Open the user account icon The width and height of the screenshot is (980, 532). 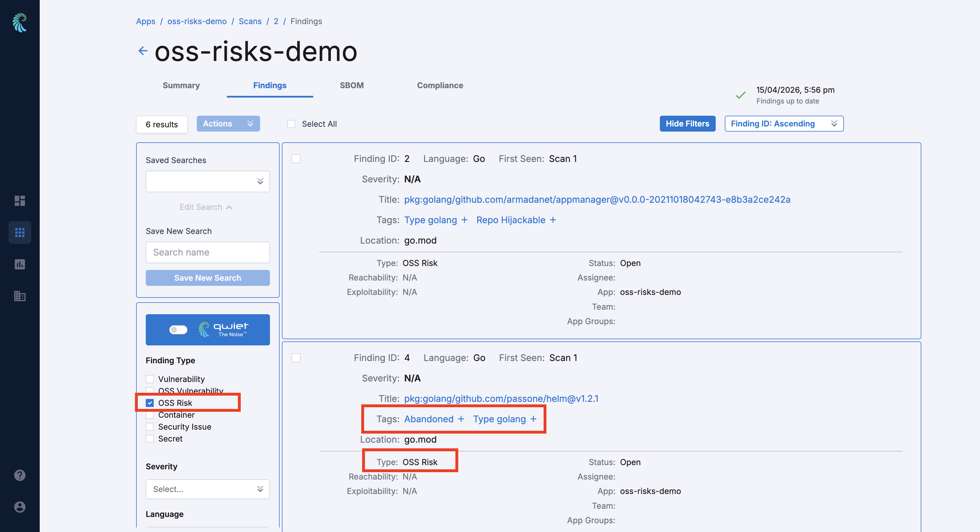pyautogui.click(x=19, y=506)
